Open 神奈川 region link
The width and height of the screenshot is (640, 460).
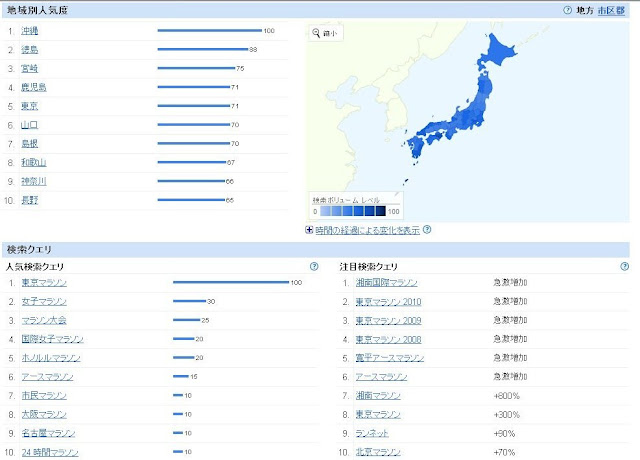[x=34, y=181]
